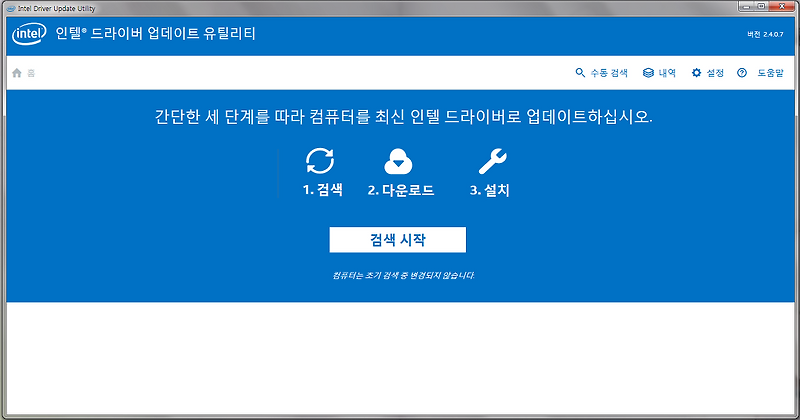
Task: Click the history stack icon
Action: (648, 73)
